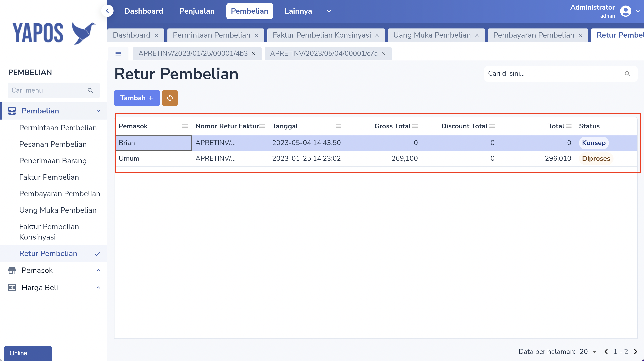The width and height of the screenshot is (644, 361).
Task: Expand the Harga Beli sidebar section
Action: (99, 288)
